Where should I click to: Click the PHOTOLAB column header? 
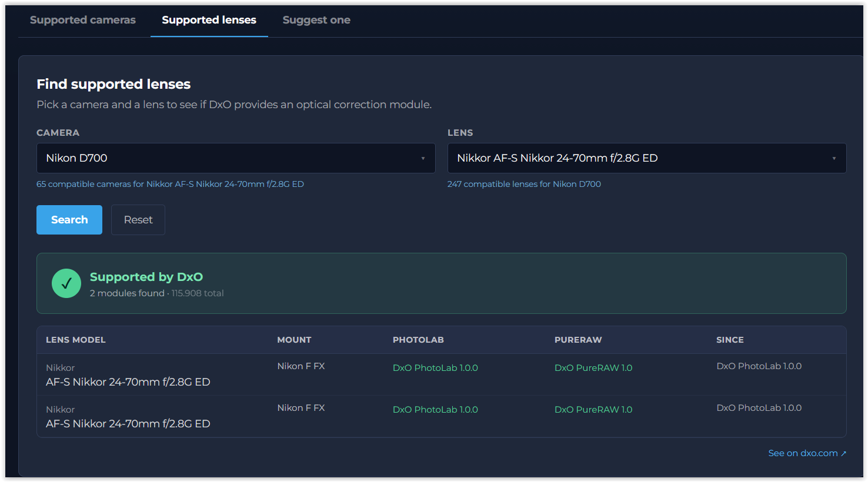pyautogui.click(x=418, y=340)
